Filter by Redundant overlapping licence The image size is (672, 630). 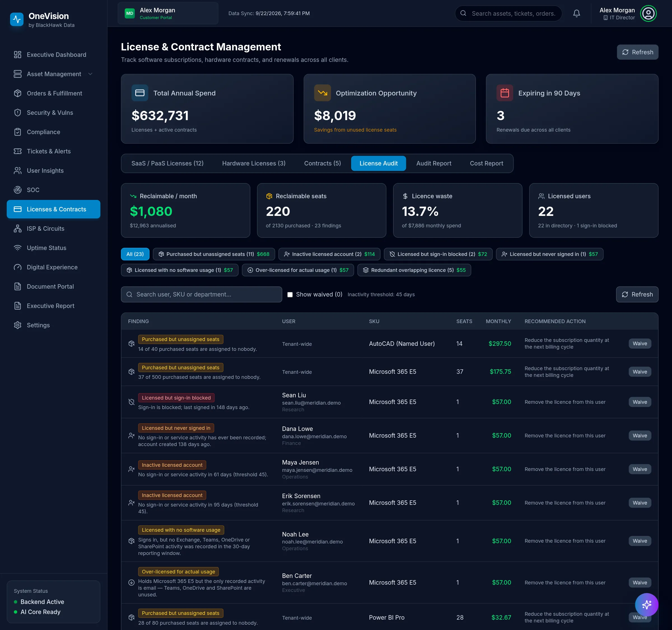414,270
